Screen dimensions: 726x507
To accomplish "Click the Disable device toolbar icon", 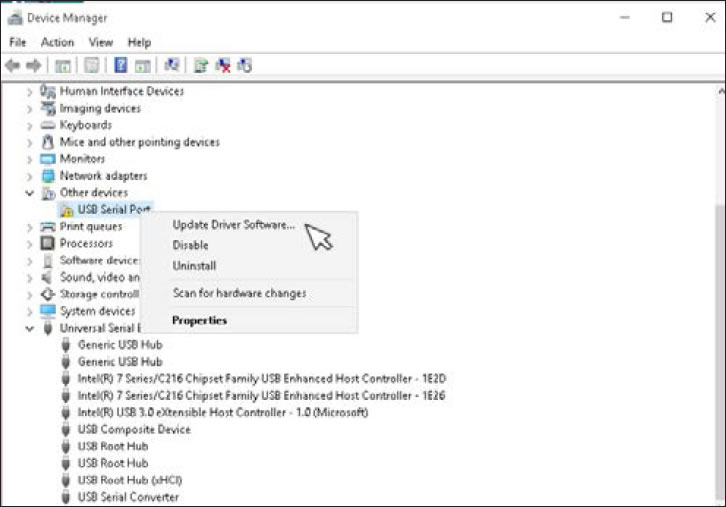I will pyautogui.click(x=244, y=65).
